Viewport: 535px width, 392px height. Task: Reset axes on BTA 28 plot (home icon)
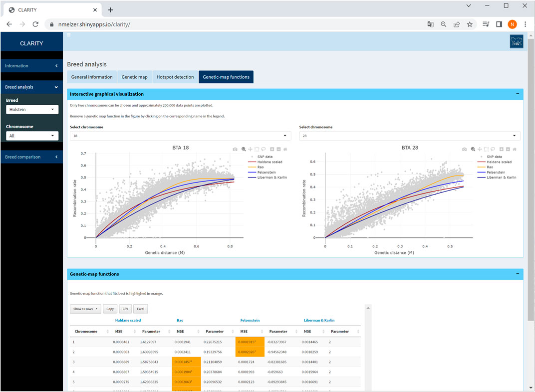[515, 149]
